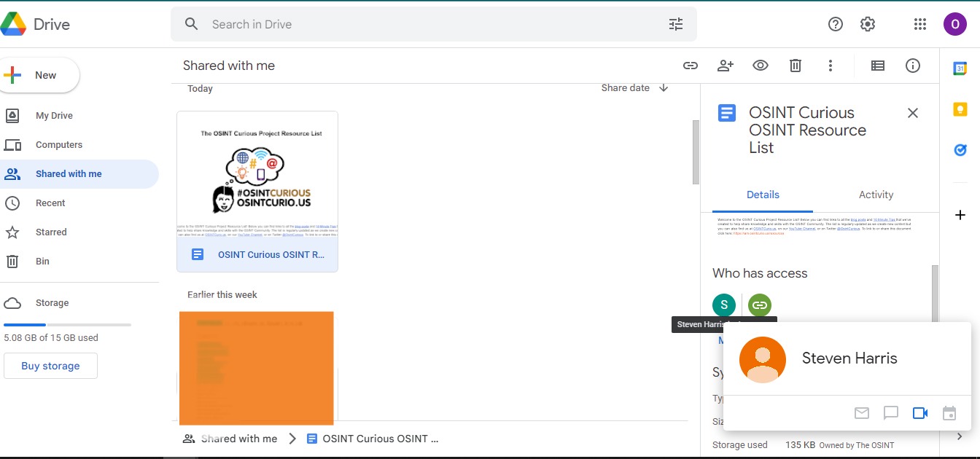Open Settings gear icon

point(868,24)
